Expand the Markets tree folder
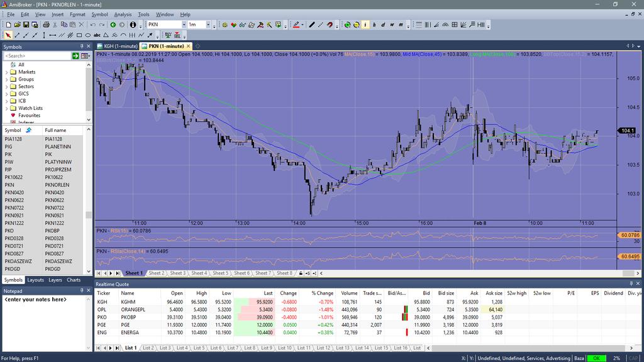Screen dimensions: 644x362 point(6,72)
